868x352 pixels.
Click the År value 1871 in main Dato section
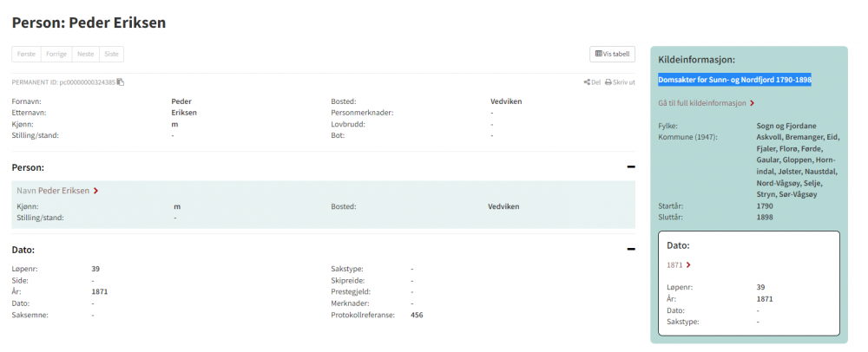(100, 292)
